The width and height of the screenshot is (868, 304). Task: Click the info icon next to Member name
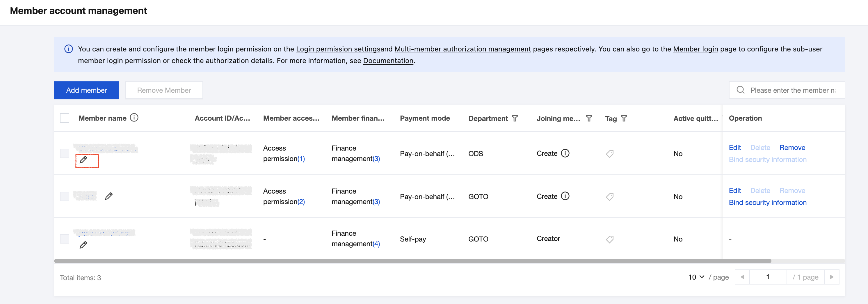[x=134, y=118]
